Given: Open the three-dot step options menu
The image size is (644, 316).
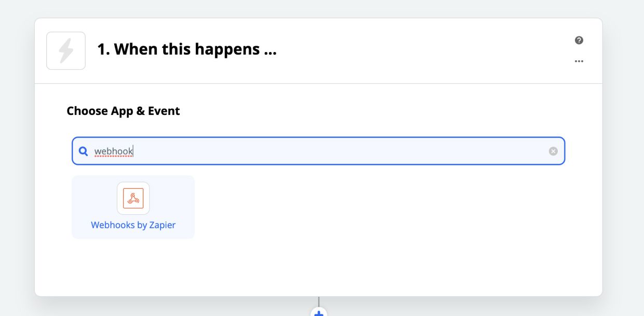Looking at the screenshot, I should click(x=579, y=61).
